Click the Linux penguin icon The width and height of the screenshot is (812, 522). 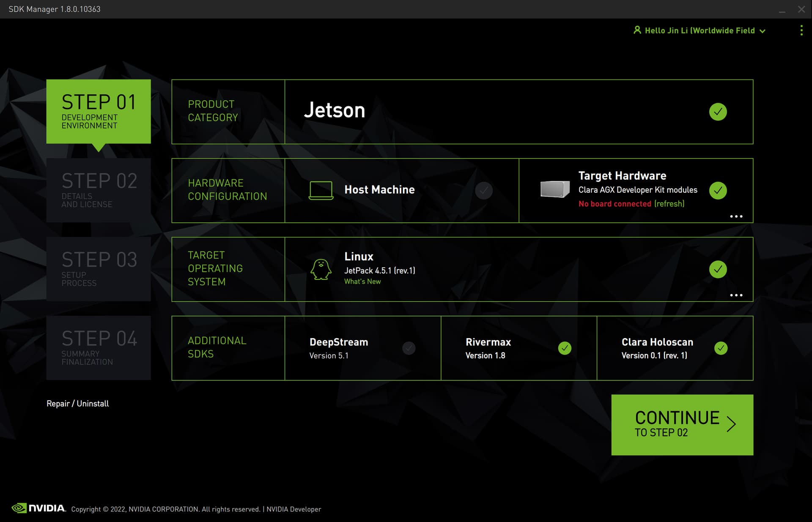click(321, 269)
